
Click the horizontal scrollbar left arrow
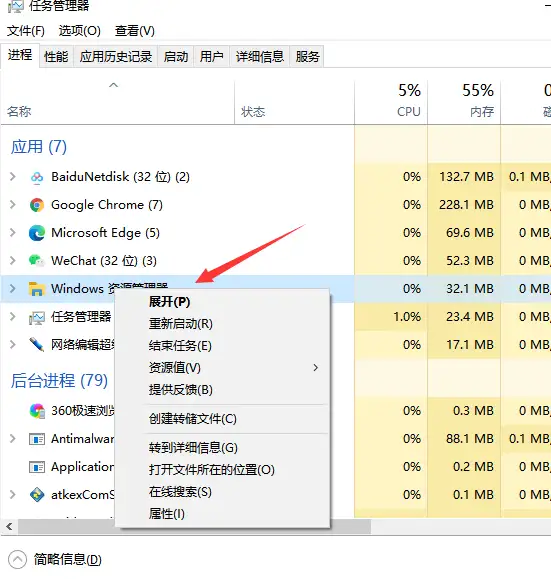click(x=9, y=527)
